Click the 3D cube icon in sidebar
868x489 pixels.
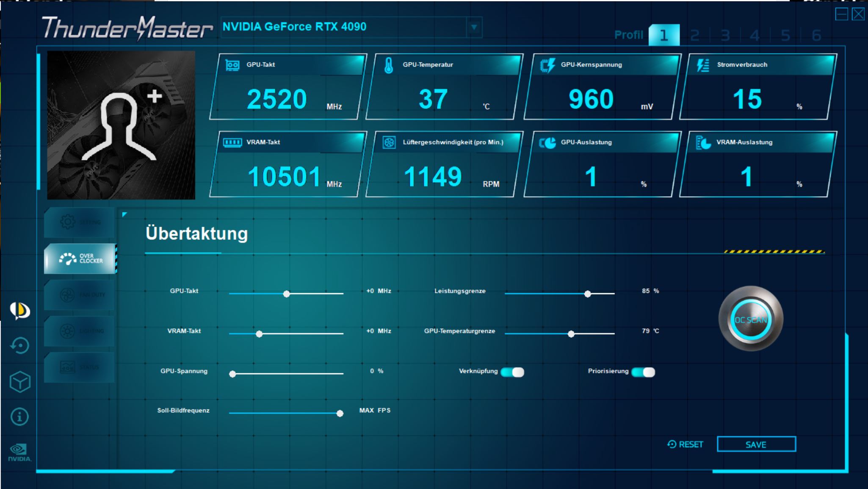click(x=20, y=382)
